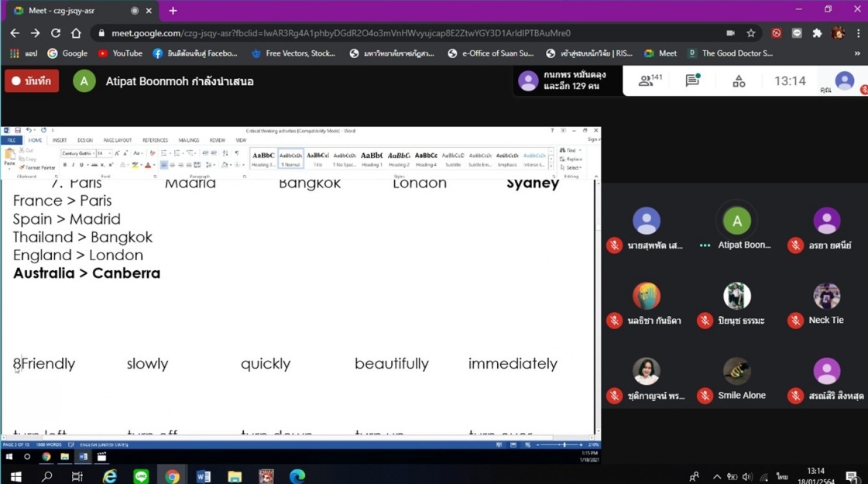This screenshot has height=484, width=868.
Task: Click the muted mic icon beside Neck Tie
Action: (x=795, y=321)
